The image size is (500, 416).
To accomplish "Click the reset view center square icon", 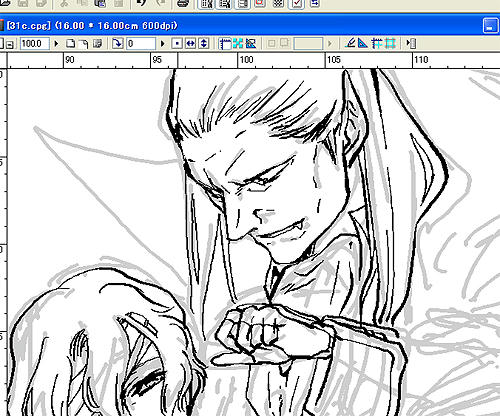I will [x=177, y=44].
